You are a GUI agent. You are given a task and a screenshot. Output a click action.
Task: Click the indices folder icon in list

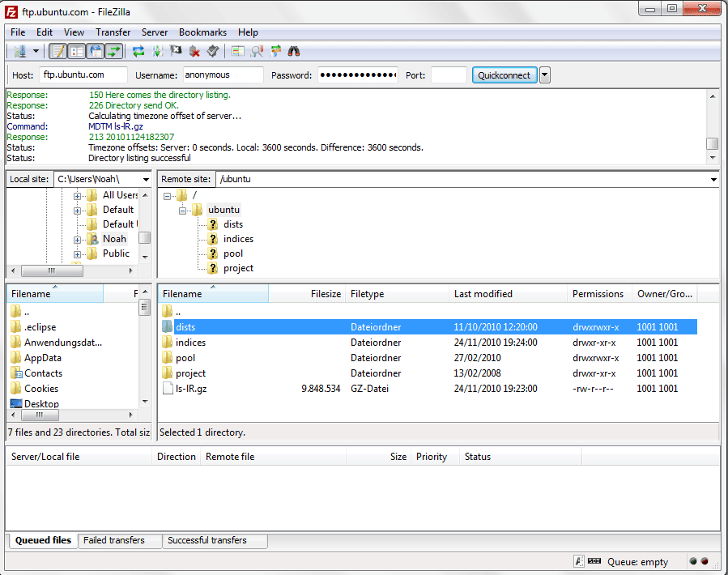pos(167,343)
